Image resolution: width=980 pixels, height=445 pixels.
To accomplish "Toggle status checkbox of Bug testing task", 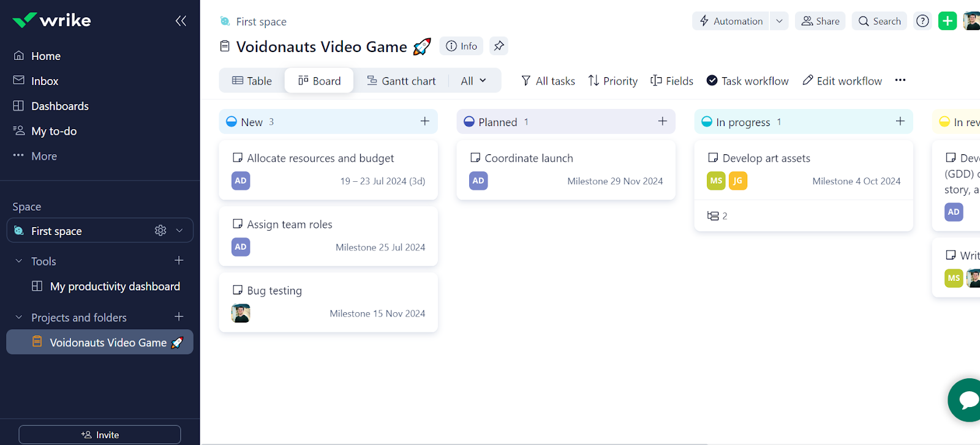I will [x=238, y=290].
